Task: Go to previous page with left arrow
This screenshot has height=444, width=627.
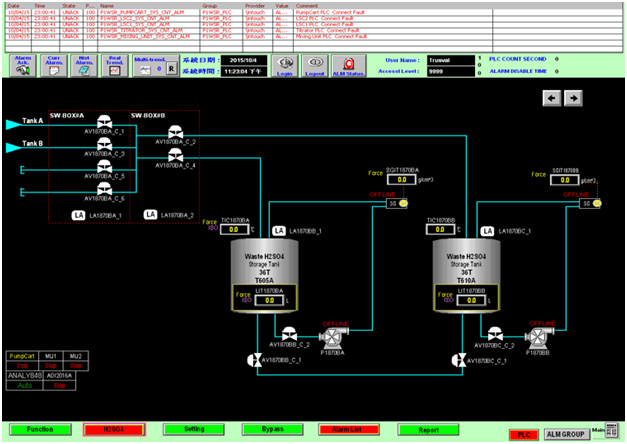Action: (551, 97)
